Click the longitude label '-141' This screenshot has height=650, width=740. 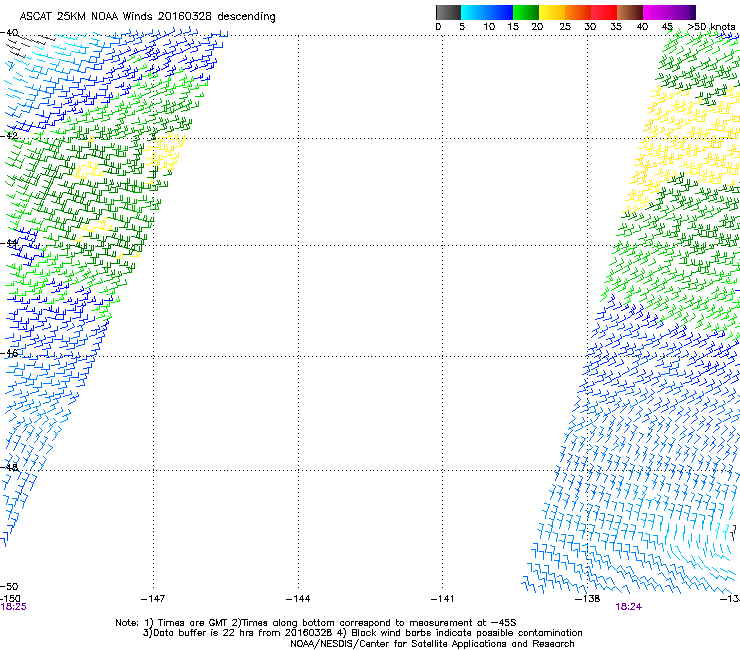[x=443, y=599]
